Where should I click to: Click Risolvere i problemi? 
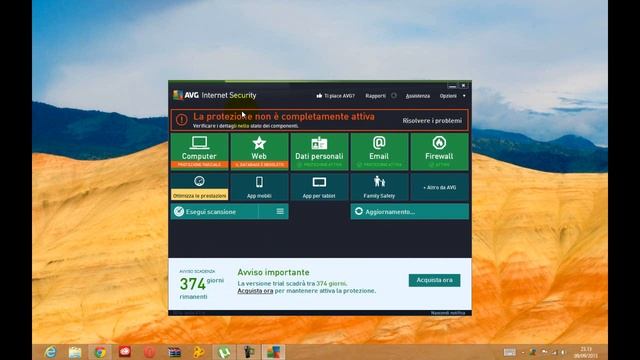click(x=432, y=121)
